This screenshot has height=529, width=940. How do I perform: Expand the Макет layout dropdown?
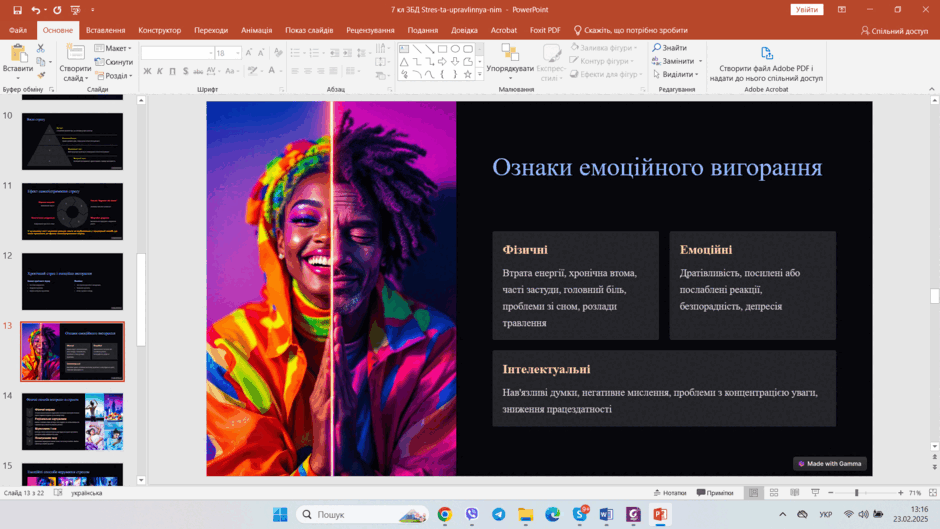tap(113, 48)
